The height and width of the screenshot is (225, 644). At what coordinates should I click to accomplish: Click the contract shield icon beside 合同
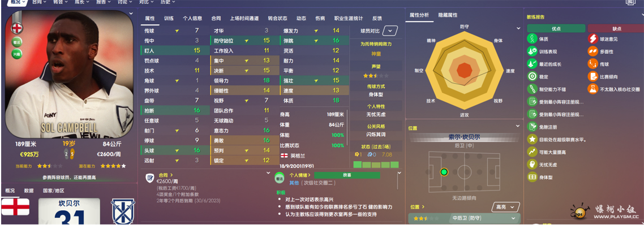(x=150, y=178)
